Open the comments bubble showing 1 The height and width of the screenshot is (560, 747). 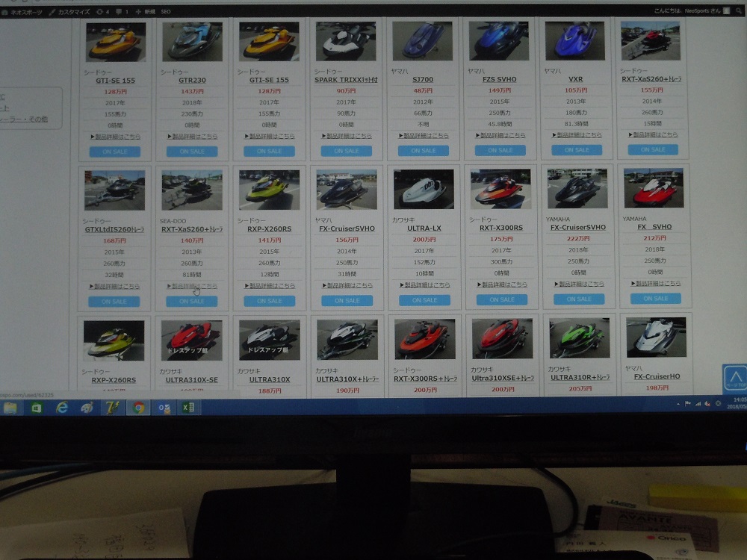123,12
